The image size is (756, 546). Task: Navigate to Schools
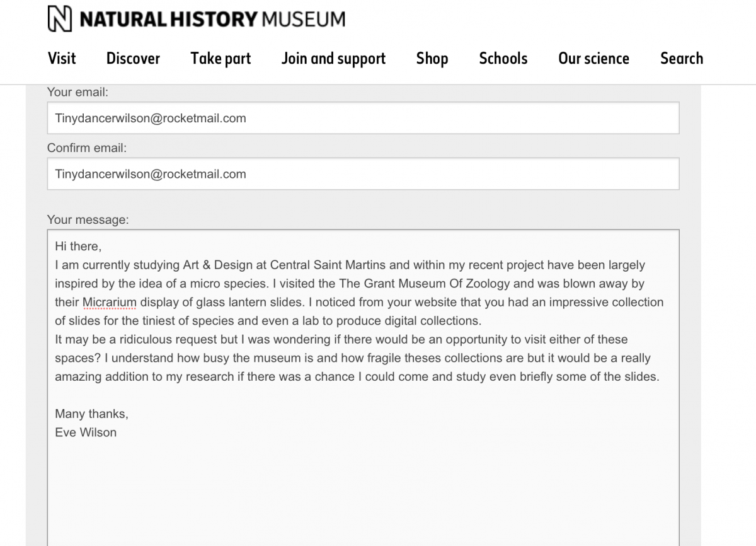[503, 59]
